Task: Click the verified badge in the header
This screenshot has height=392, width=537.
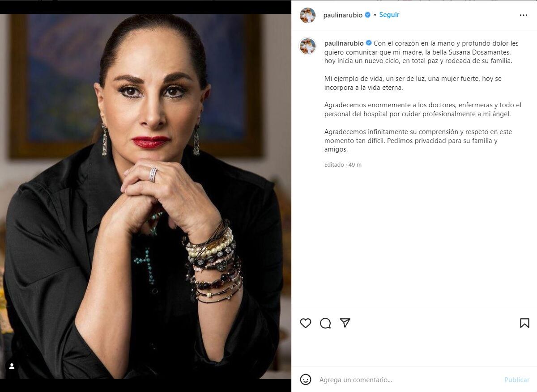Action: (368, 15)
